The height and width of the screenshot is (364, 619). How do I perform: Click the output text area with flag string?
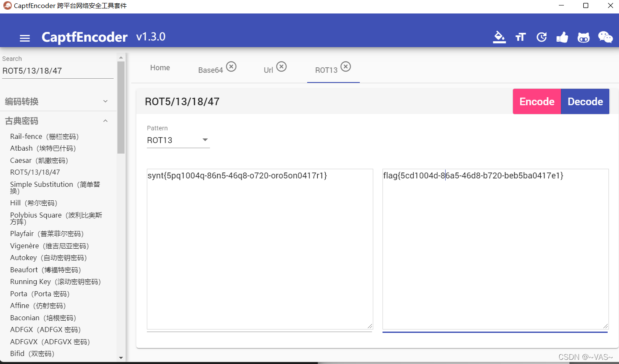tap(495, 249)
